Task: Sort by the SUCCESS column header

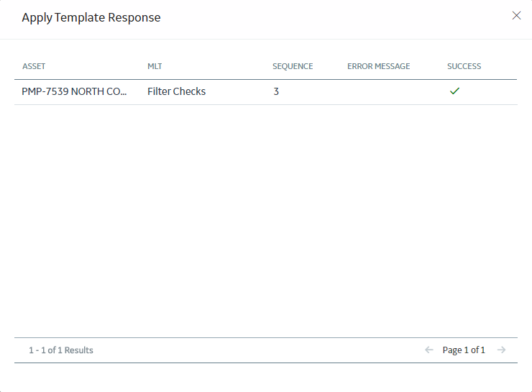Action: [x=464, y=66]
